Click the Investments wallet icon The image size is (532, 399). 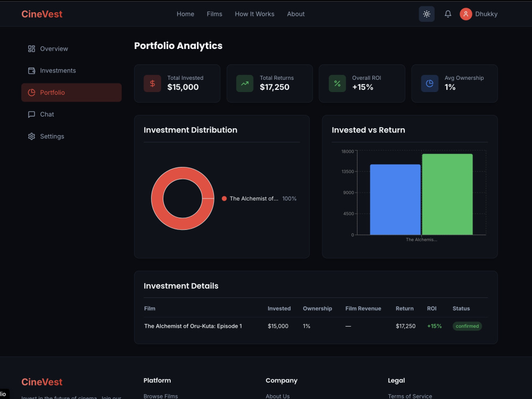(31, 71)
